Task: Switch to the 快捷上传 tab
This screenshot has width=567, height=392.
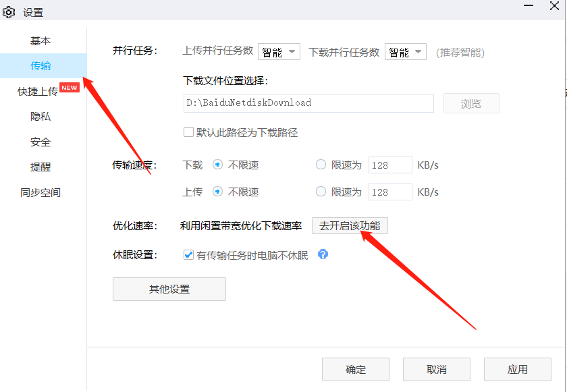Action: 38,91
